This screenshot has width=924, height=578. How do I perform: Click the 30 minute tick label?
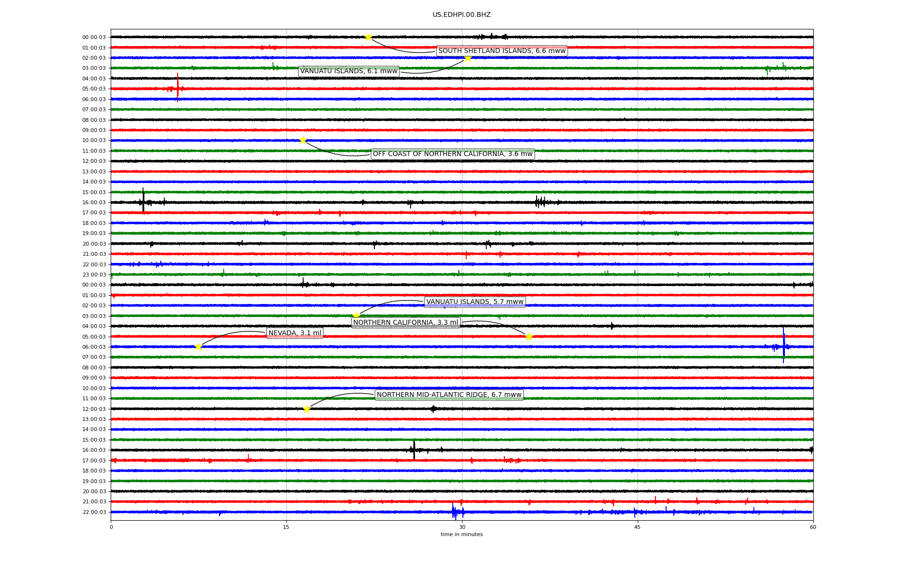point(462,527)
